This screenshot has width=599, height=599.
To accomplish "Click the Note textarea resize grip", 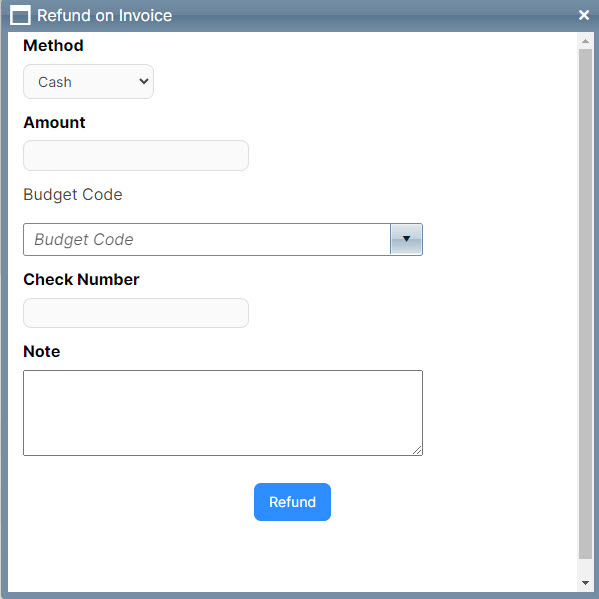I will tap(417, 450).
